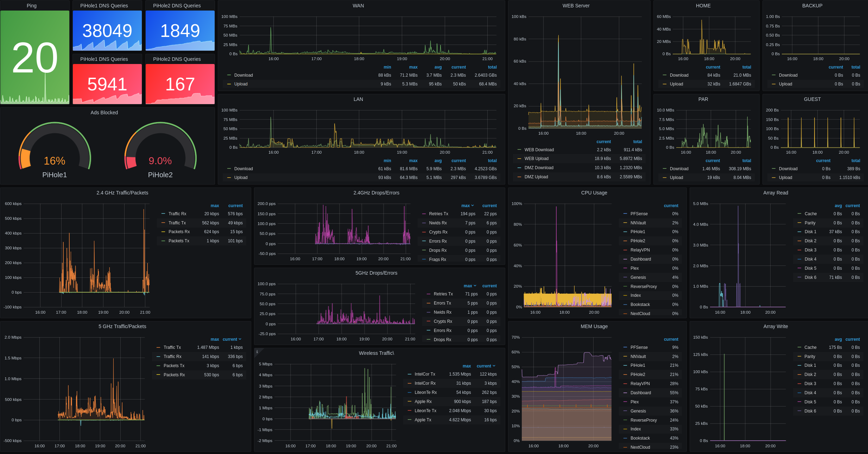Click the 1849 PiHole2 DNS Queries stat
This screenshot has height=454, width=868.
tap(180, 31)
